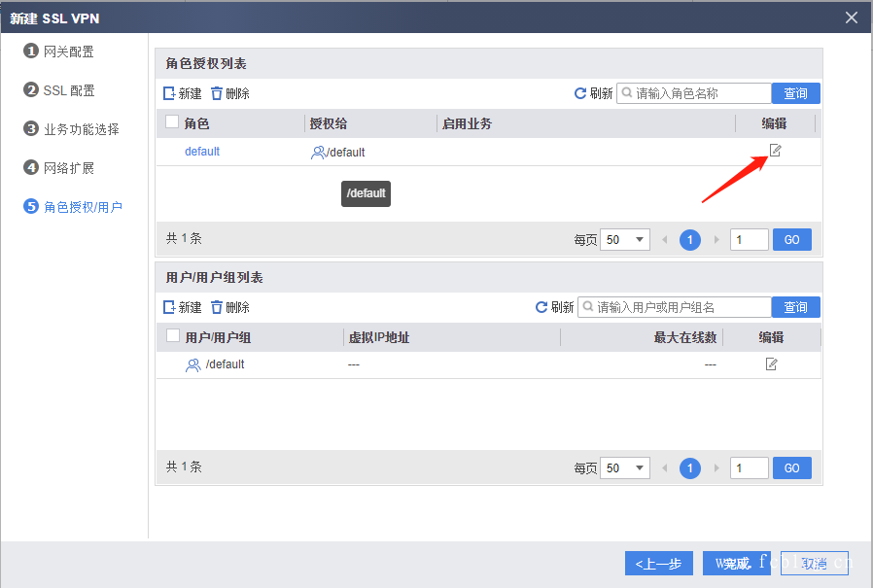Open per-page dropdown in user list
The width and height of the screenshot is (873, 588).
point(624,468)
